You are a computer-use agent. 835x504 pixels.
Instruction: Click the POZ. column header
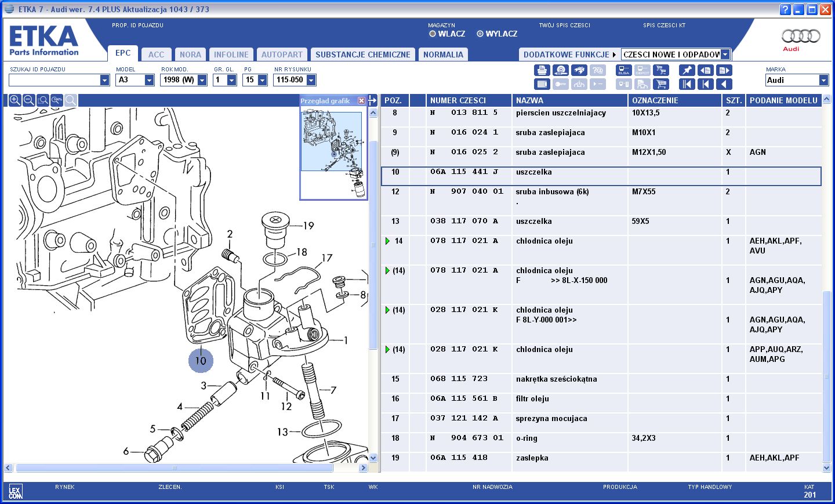[x=395, y=100]
